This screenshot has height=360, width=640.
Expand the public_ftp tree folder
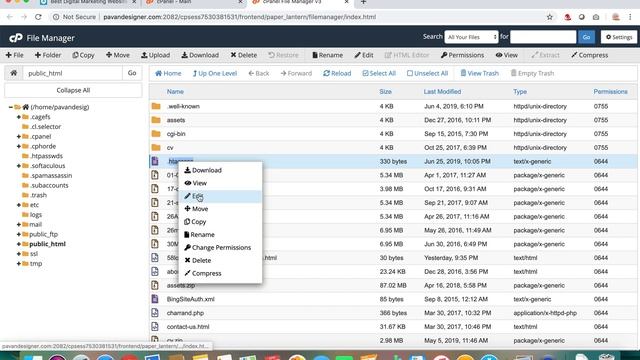(x=19, y=234)
